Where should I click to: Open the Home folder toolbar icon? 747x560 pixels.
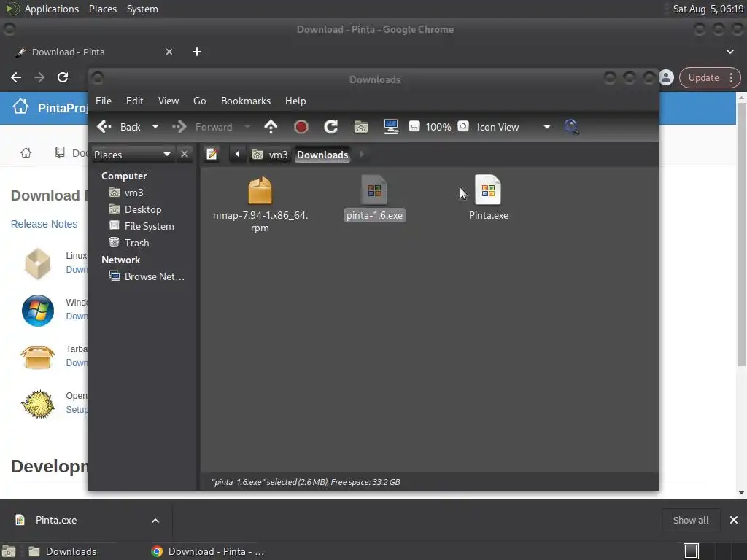coord(361,127)
